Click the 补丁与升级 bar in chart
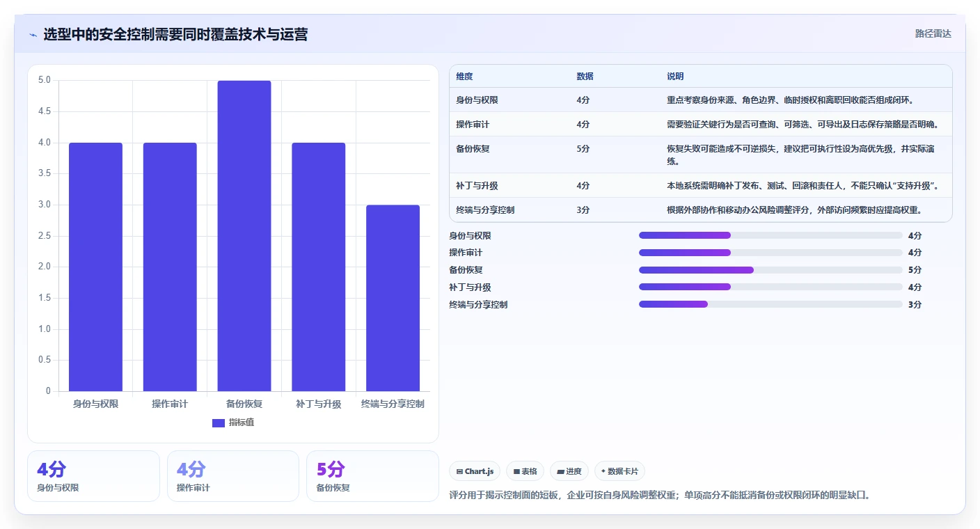This screenshot has height=529, width=980. pos(319,267)
